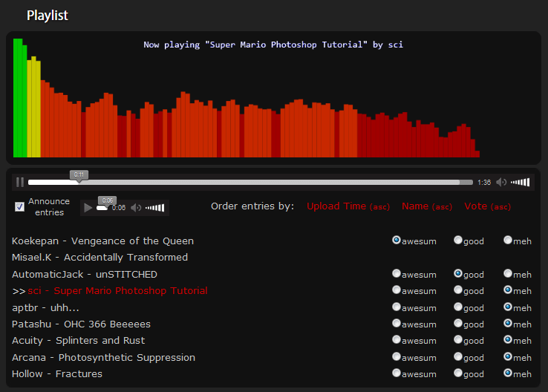Uncheck the Announce entries checkbox

19,207
